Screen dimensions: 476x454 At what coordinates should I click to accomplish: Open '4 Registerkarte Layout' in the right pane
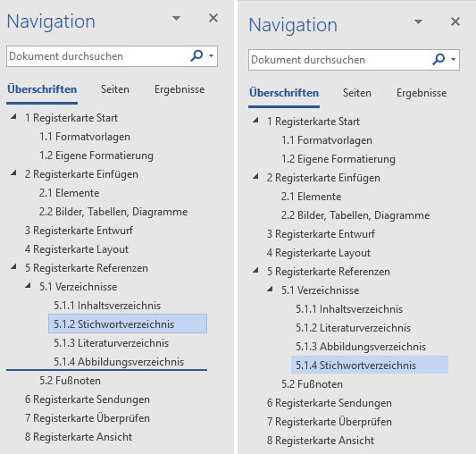click(319, 253)
